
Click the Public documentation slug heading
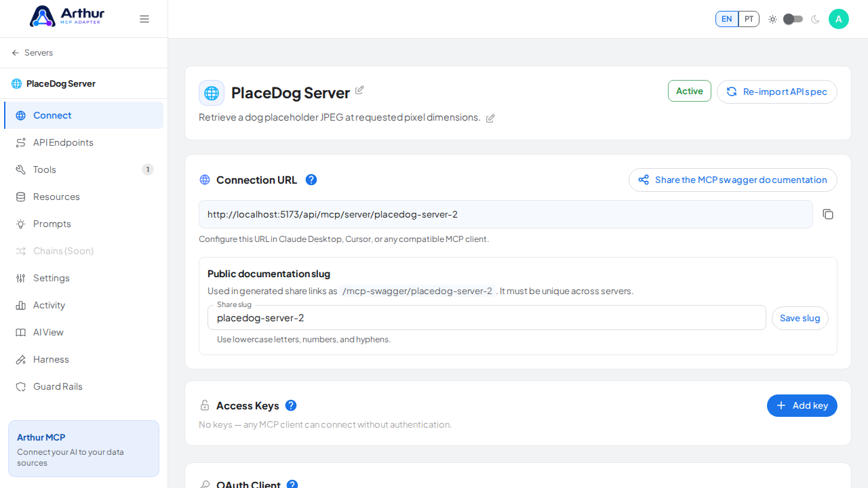click(269, 274)
